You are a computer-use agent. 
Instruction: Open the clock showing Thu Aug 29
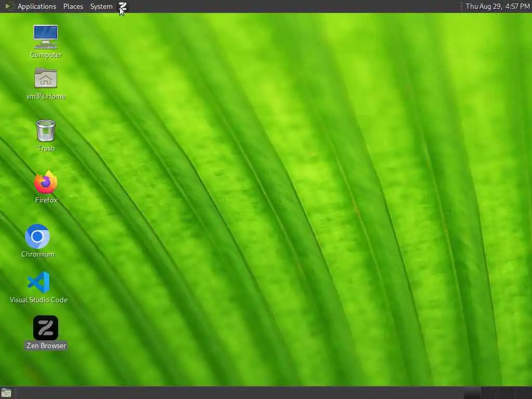click(497, 6)
